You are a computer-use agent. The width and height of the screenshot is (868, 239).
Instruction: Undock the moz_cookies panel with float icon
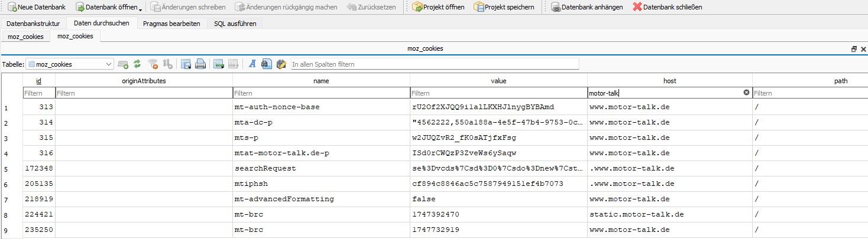[854, 49]
